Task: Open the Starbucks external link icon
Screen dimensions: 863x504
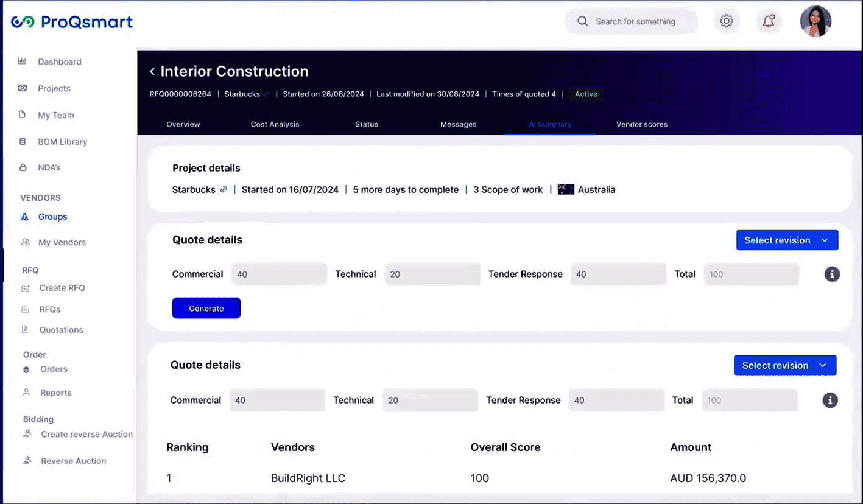Action: click(225, 189)
